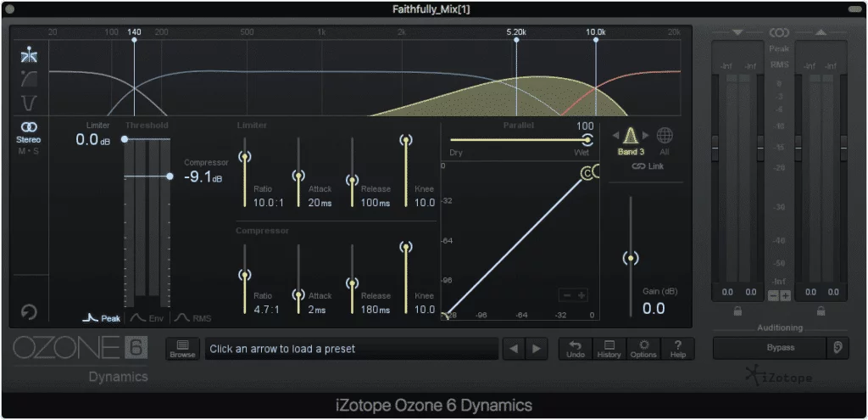Toggle the output meter lock
This screenshot has height=420, width=868.
coord(821,311)
